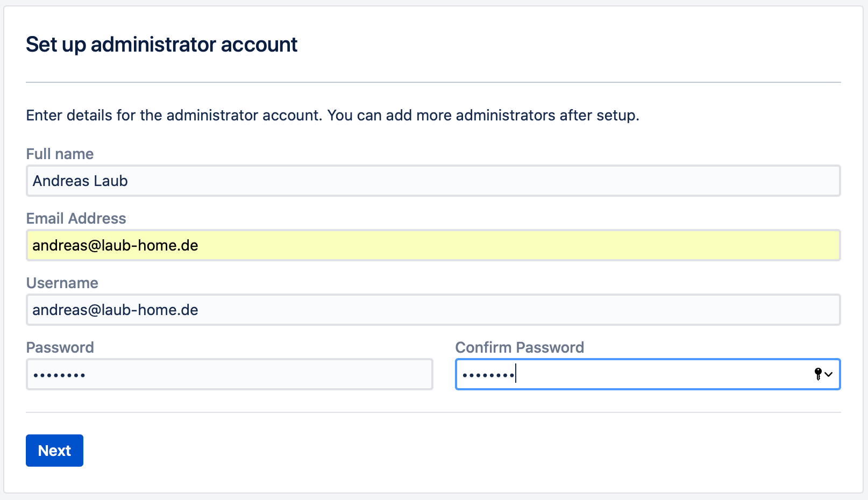
Task: Click the "Email Address" label
Action: click(x=76, y=219)
